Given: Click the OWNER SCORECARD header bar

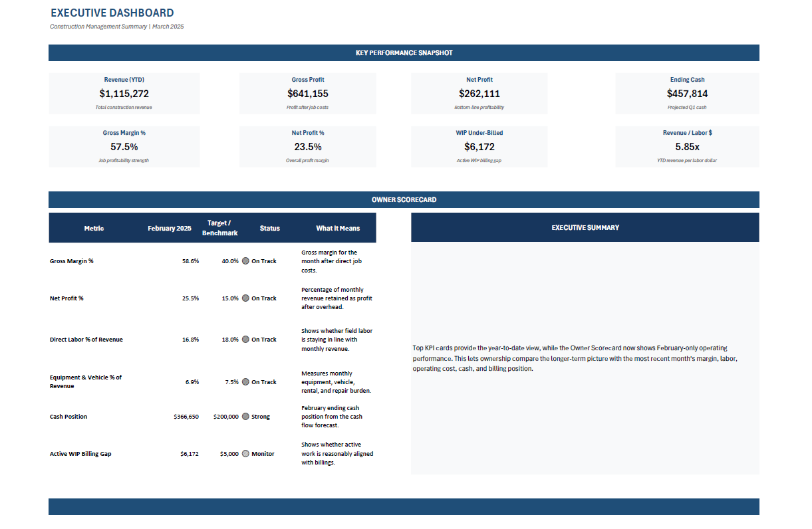Looking at the screenshot, I should tap(404, 199).
